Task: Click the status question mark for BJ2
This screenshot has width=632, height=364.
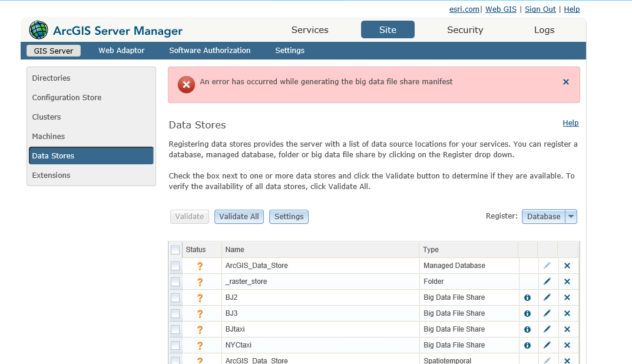Action: 200,298
